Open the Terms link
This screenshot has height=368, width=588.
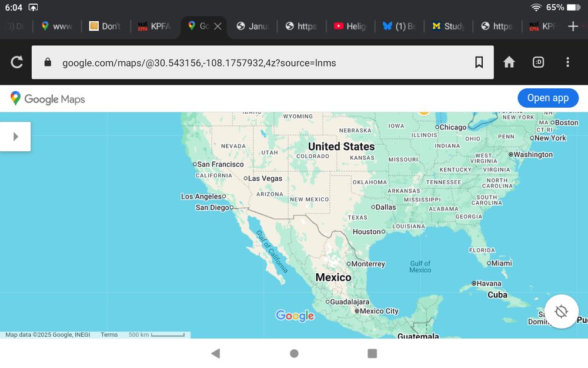109,334
